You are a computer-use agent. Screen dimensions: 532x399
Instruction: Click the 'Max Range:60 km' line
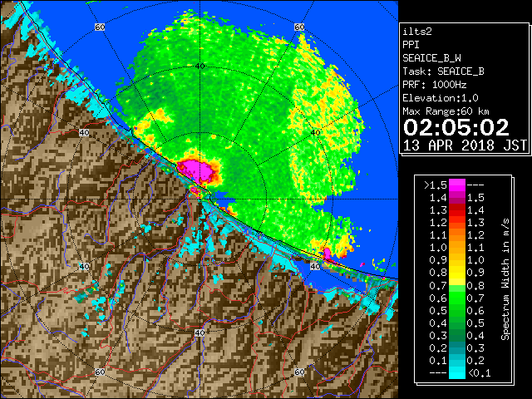point(446,111)
